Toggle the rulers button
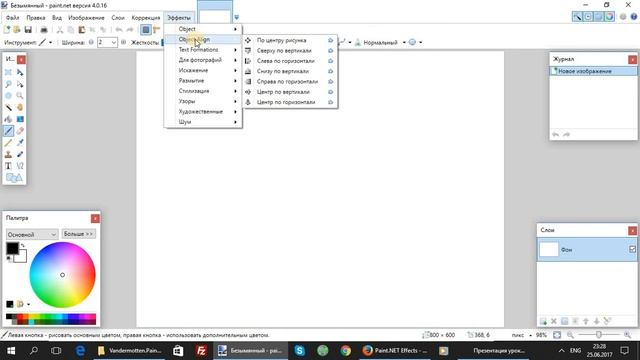640x360 pixels. click(156, 29)
